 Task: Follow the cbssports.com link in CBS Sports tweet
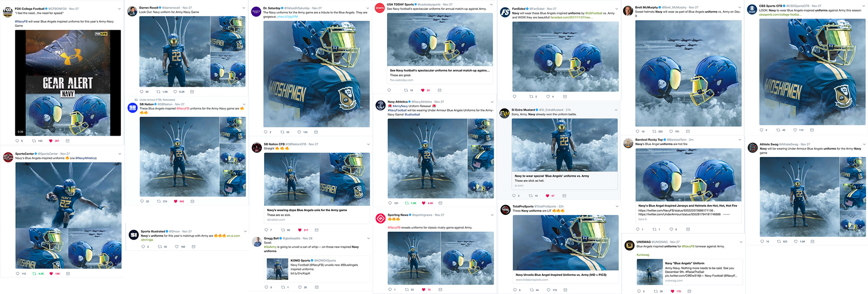(x=780, y=14)
